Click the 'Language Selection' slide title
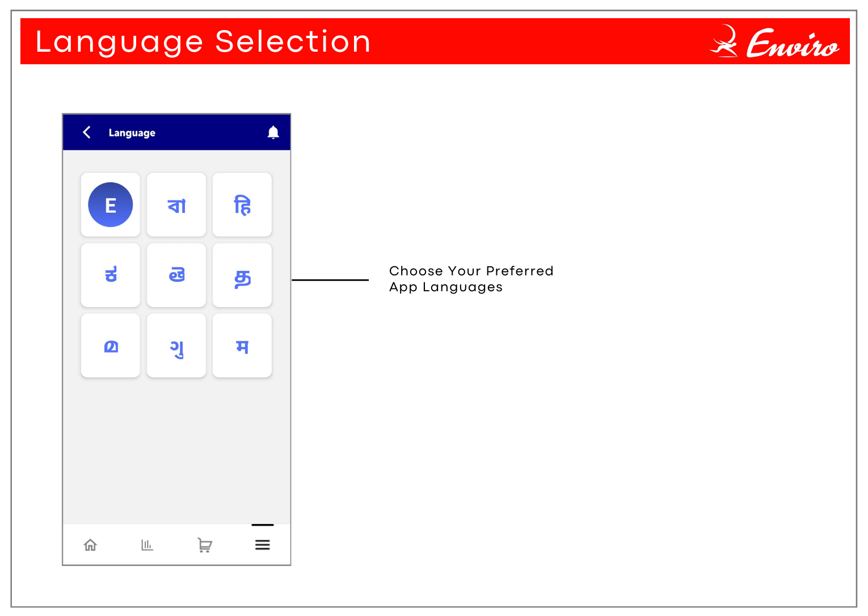This screenshot has width=868, height=616. coord(203,42)
